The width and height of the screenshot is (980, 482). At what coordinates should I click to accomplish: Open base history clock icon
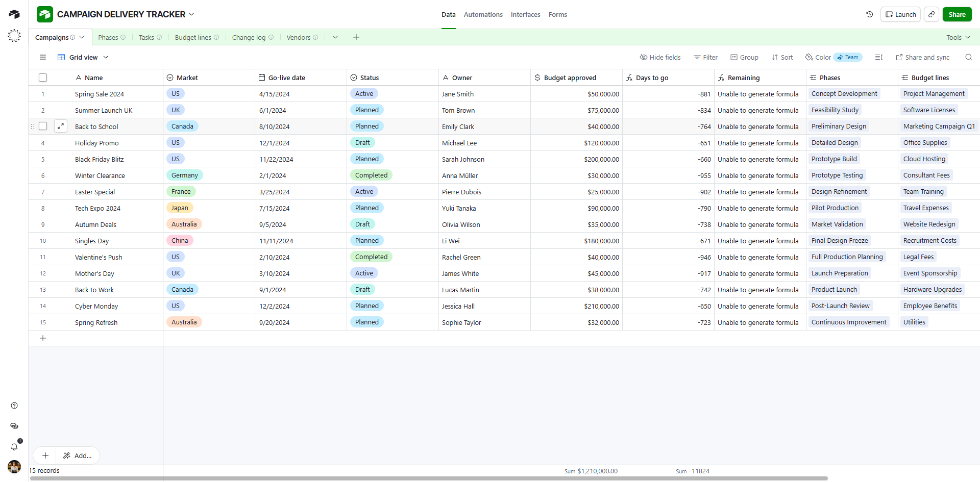coord(870,14)
